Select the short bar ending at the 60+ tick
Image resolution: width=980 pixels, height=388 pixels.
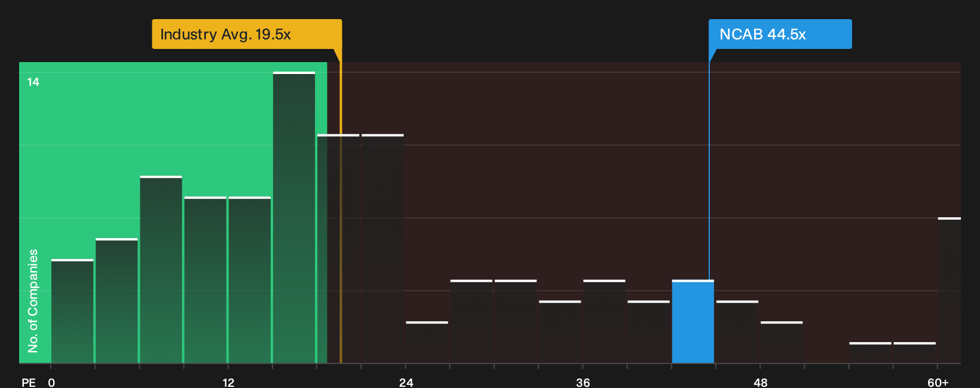coord(915,353)
